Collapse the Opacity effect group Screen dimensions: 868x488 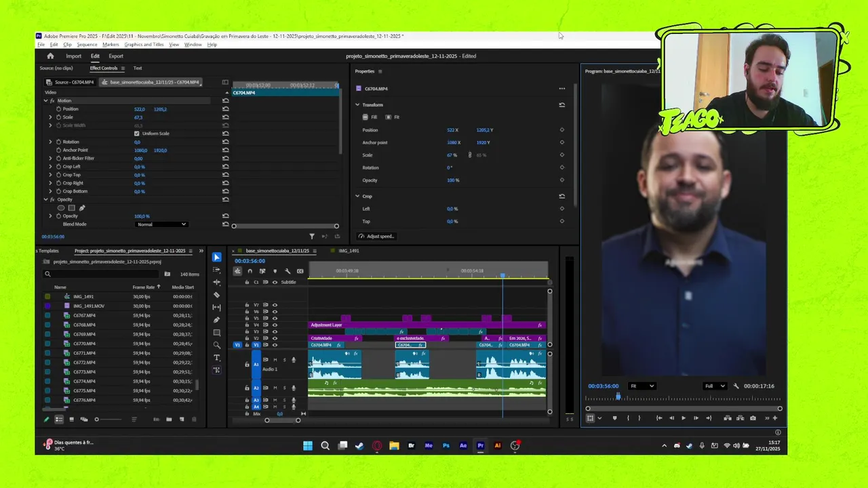pyautogui.click(x=45, y=200)
